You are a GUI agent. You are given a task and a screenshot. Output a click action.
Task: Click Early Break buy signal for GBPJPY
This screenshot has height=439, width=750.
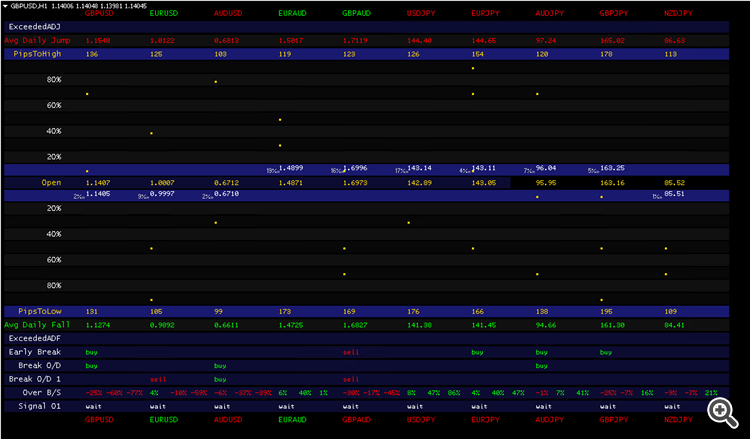point(606,352)
